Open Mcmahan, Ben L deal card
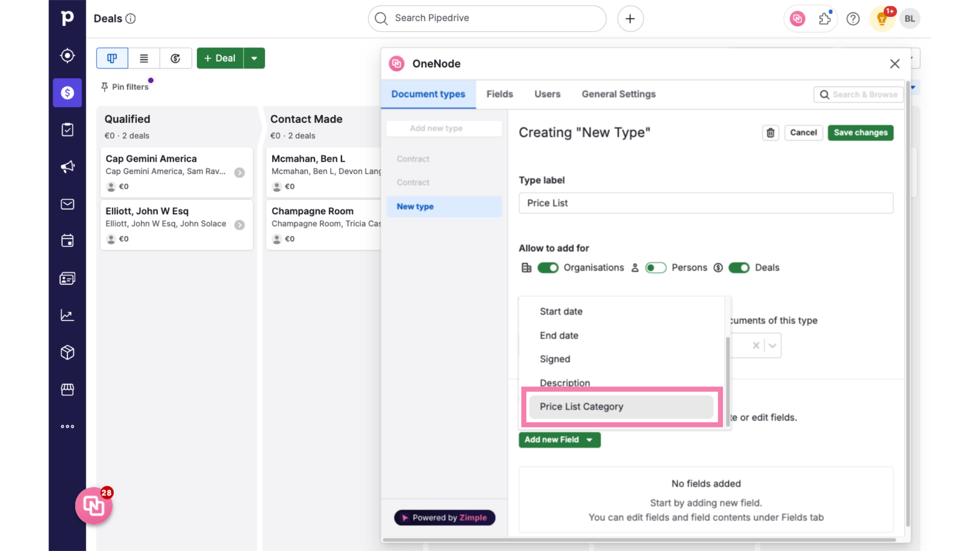The image size is (980, 551). tap(324, 172)
